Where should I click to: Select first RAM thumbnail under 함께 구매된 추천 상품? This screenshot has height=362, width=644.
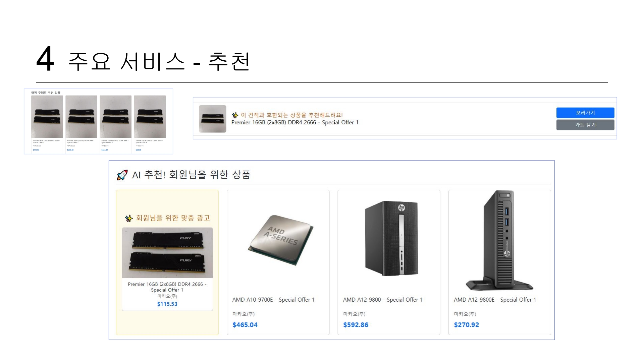(x=47, y=117)
